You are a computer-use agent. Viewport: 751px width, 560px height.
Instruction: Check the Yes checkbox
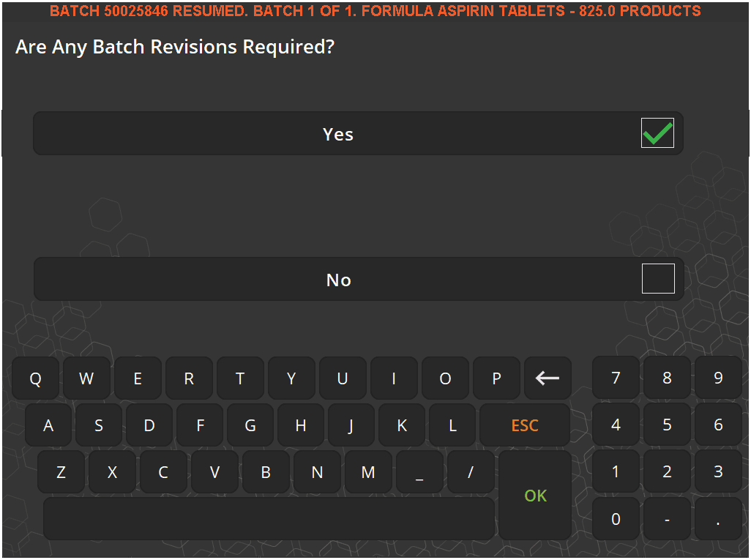pyautogui.click(x=657, y=133)
